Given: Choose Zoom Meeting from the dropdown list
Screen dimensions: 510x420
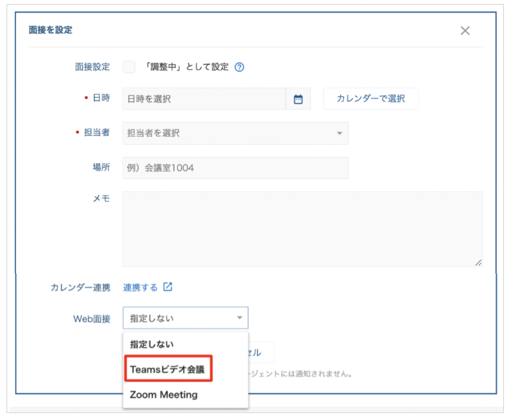Looking at the screenshot, I should 185,395.
